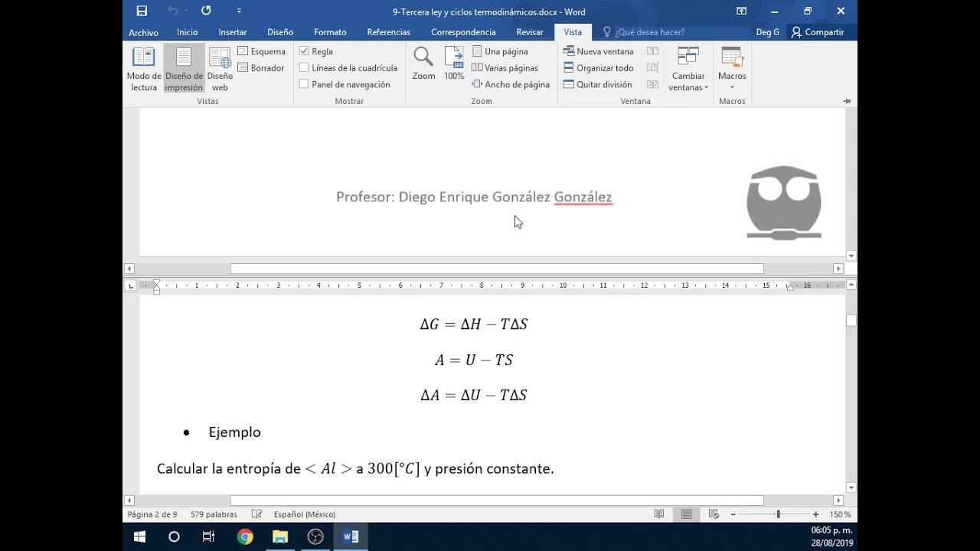Image resolution: width=980 pixels, height=551 pixels.
Task: Open Ribbon display options button
Action: pyautogui.click(x=741, y=11)
